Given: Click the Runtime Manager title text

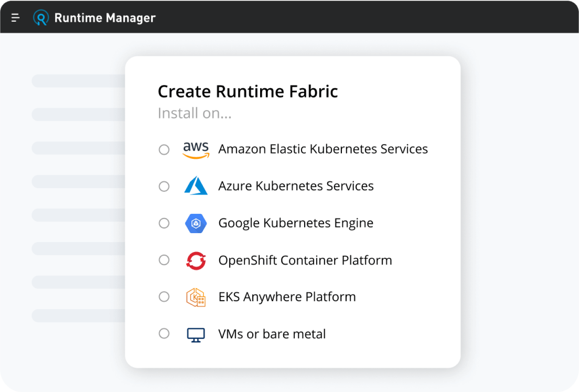Looking at the screenshot, I should [105, 18].
